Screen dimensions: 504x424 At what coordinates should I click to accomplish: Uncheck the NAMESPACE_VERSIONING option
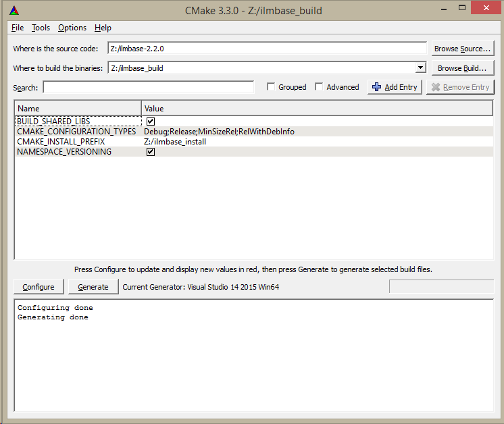pyautogui.click(x=151, y=152)
